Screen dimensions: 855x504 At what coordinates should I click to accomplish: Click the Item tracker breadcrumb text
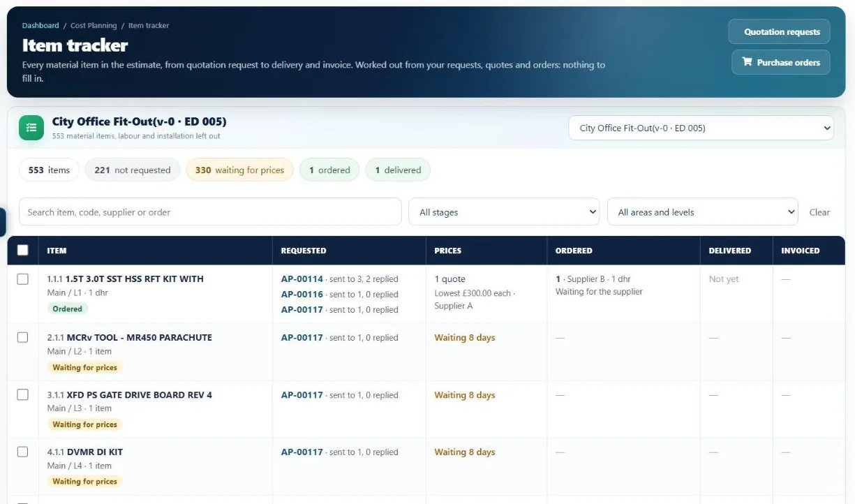point(149,25)
